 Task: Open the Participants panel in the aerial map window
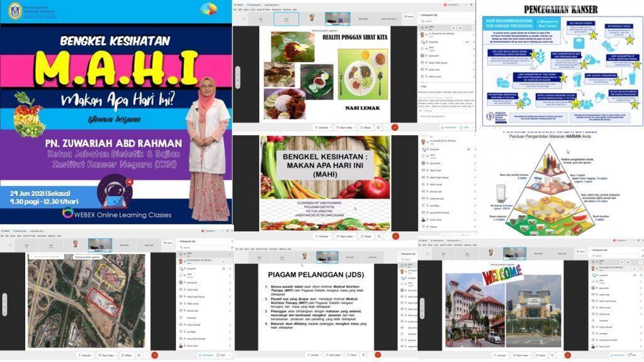(204, 355)
